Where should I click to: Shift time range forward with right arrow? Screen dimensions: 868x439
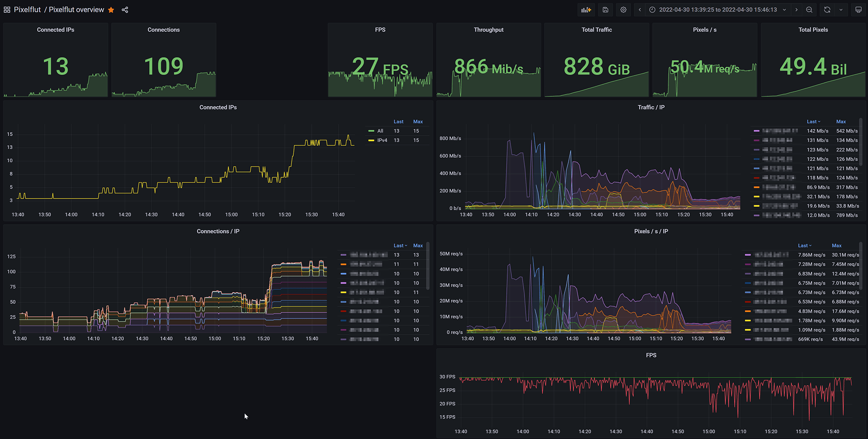(x=796, y=9)
